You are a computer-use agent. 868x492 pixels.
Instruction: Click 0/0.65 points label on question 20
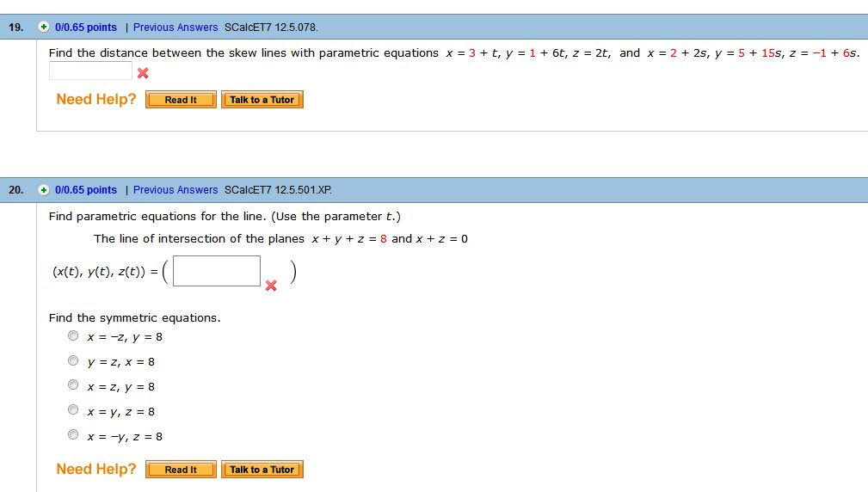click(85, 190)
